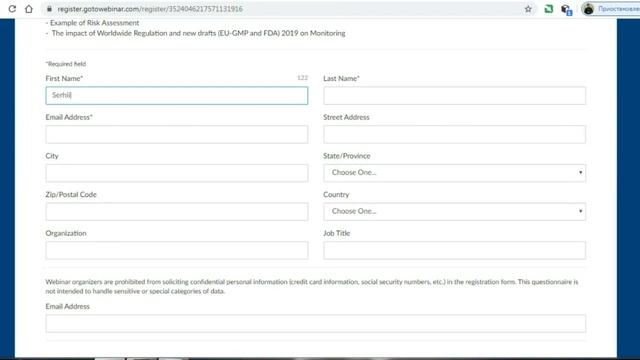Click the 'Example of Risk Assessment' text
Screen dimensions: 640x360
pyautogui.click(x=94, y=23)
